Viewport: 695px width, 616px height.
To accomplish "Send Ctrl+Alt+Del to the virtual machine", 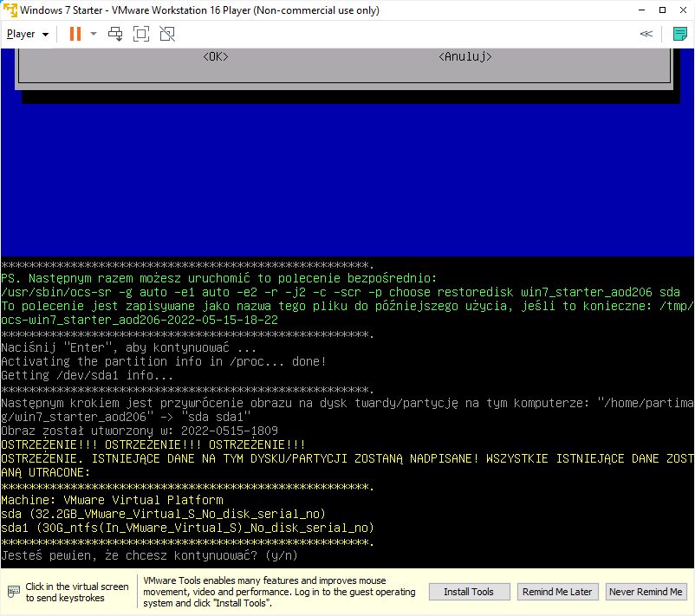I will (115, 34).
